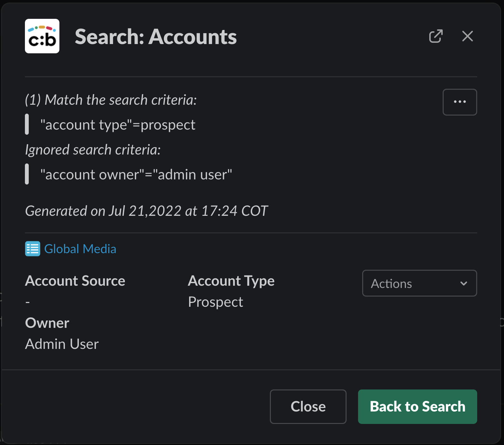Click the Owner field label

pyautogui.click(x=47, y=323)
